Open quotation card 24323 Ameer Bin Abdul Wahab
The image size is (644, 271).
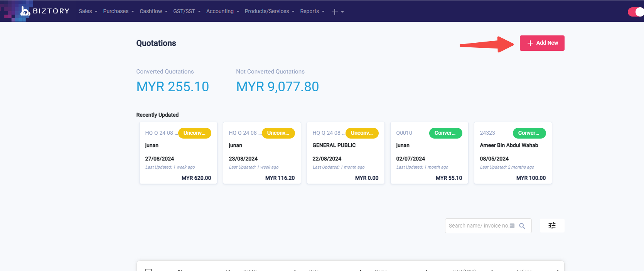pos(513,153)
